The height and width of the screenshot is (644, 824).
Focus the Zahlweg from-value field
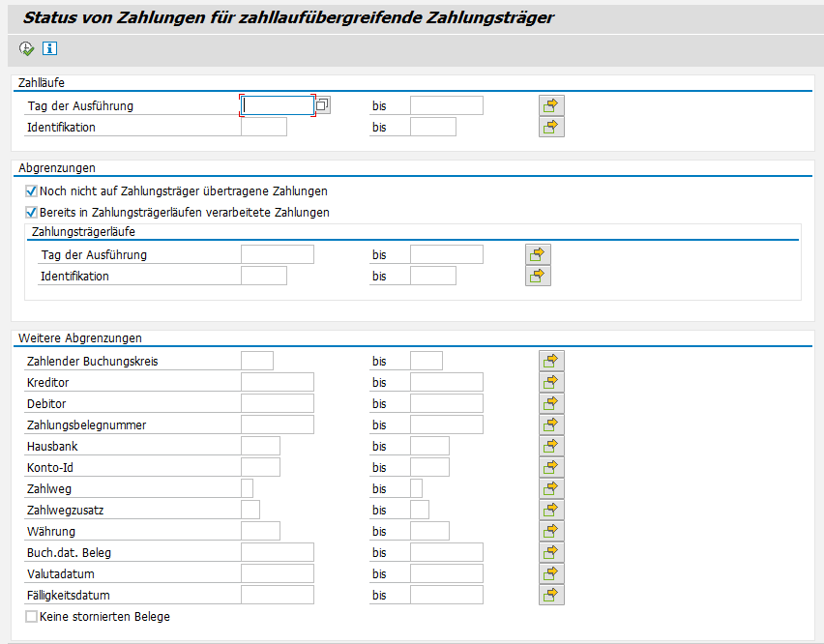pyautogui.click(x=247, y=488)
